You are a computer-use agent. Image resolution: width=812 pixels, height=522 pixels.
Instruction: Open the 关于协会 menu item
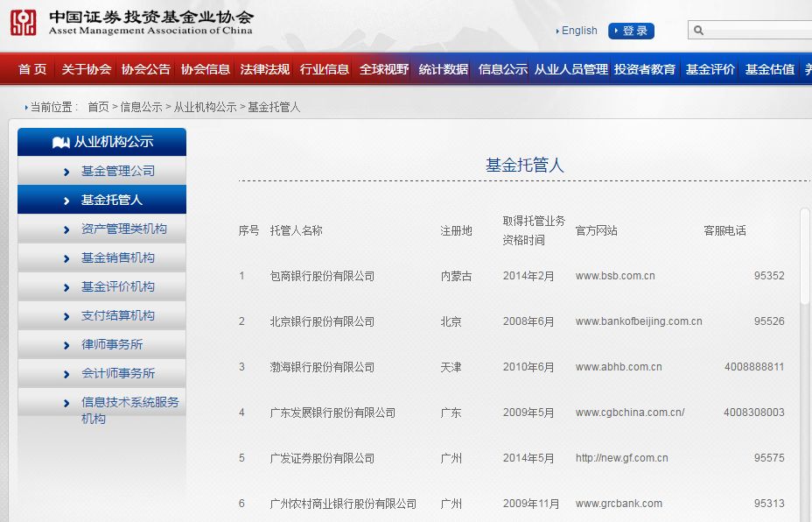87,69
